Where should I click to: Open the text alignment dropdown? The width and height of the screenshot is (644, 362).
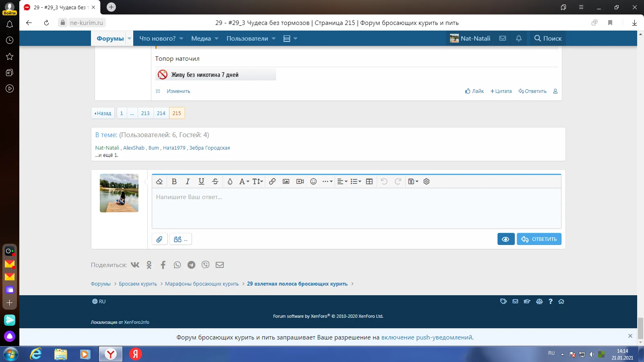point(343,181)
